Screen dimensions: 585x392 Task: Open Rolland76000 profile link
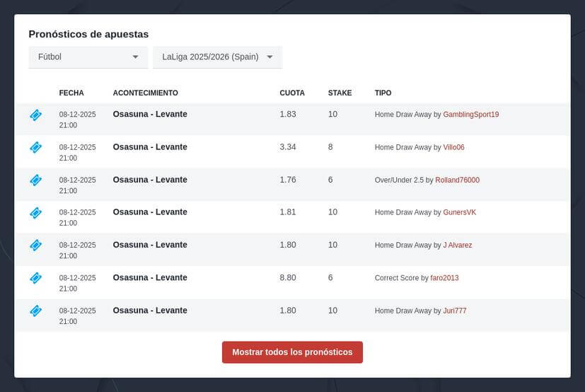[457, 180]
